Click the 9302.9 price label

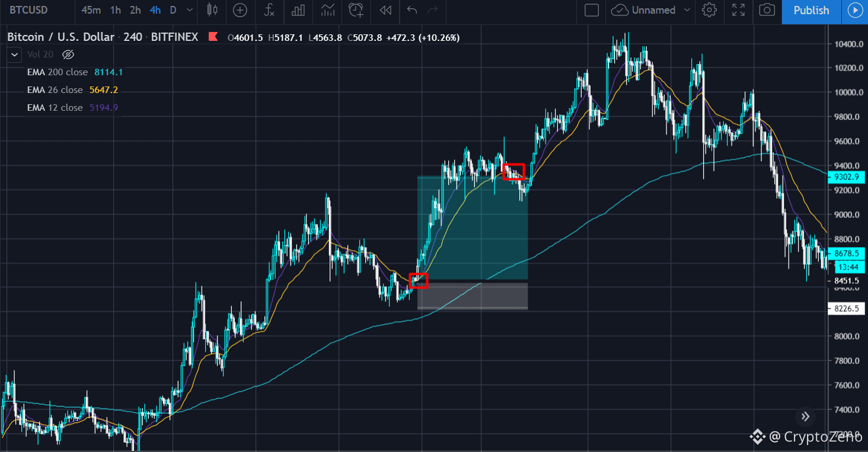click(847, 177)
